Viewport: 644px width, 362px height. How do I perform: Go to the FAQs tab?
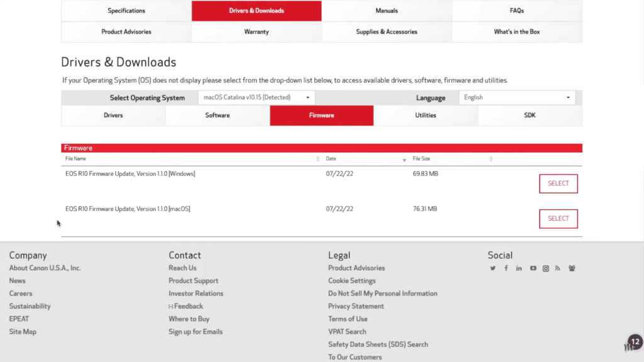517,11
